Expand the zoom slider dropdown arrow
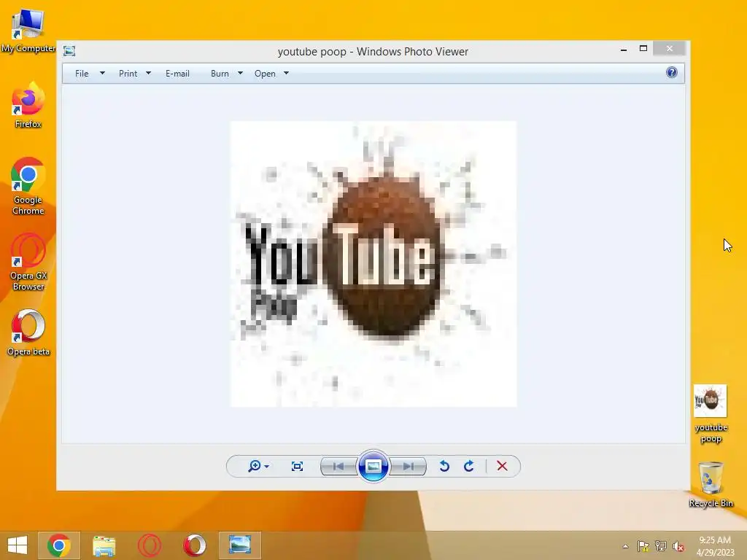Image resolution: width=747 pixels, height=560 pixels. 267,466
